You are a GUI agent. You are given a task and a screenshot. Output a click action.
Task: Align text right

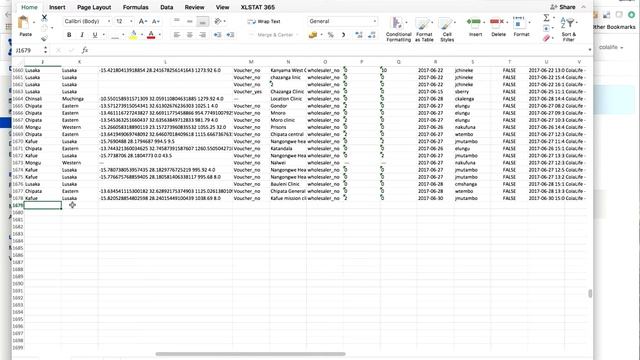(x=202, y=35)
